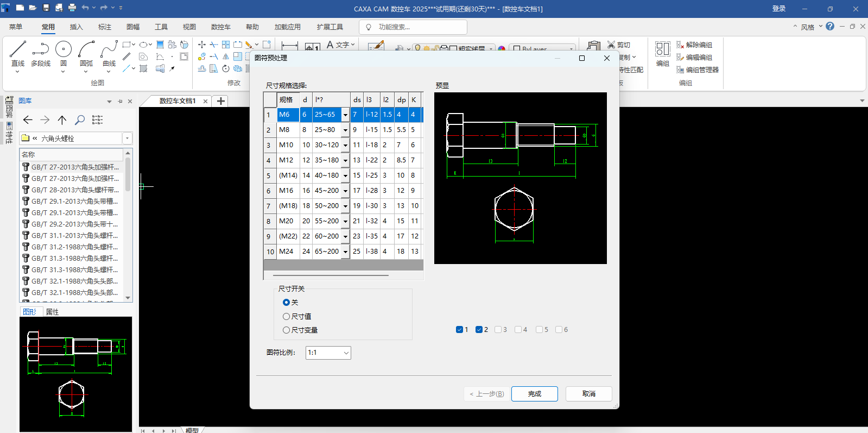
Task: Switch to the 属性 tab in library preview
Action: point(52,312)
